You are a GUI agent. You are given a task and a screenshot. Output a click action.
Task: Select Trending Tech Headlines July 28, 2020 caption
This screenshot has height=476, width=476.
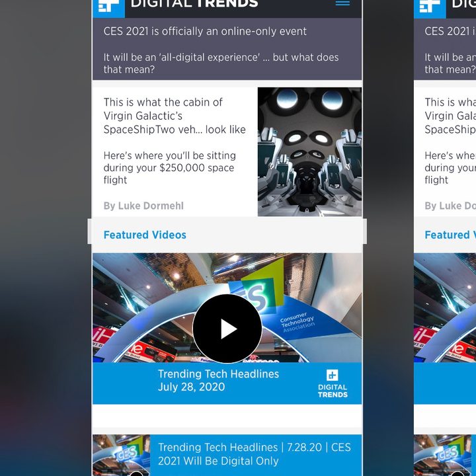tap(218, 380)
